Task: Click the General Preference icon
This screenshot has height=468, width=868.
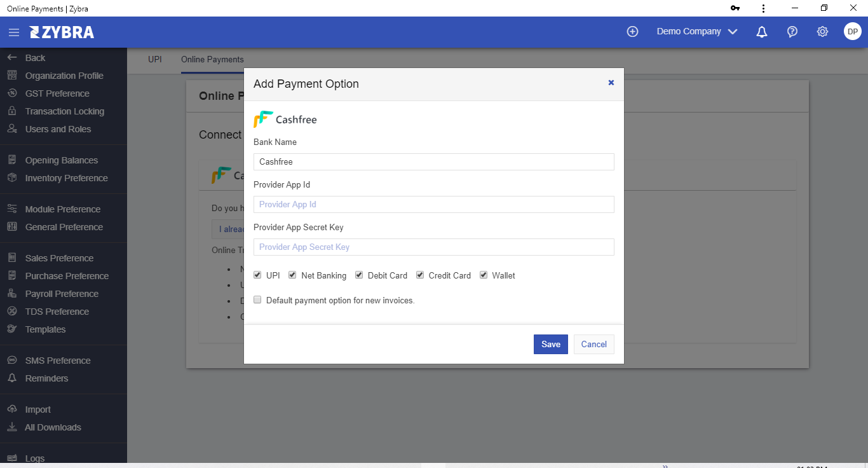Action: [12, 226]
